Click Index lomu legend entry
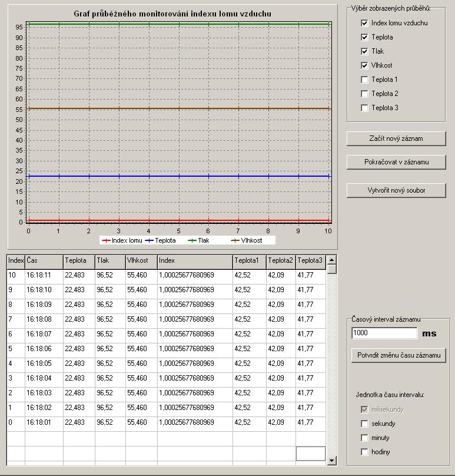This screenshot has width=455, height=476. point(122,240)
